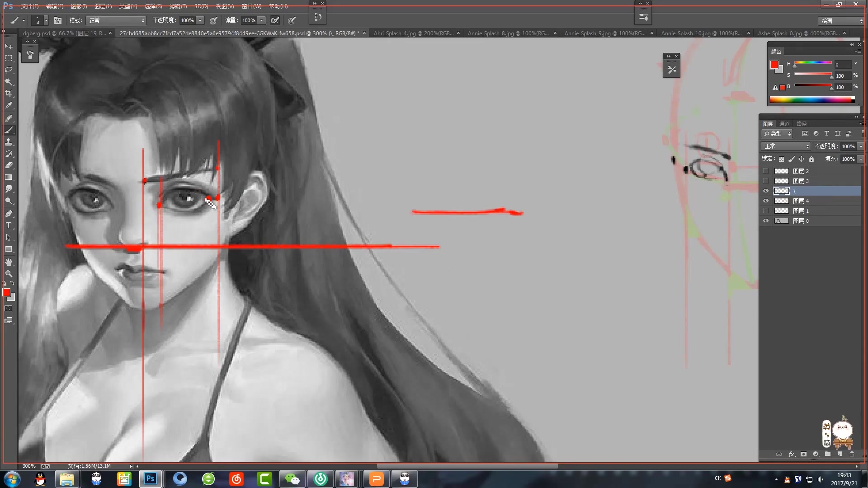
Task: Toggle lock image pixels
Action: (791, 159)
